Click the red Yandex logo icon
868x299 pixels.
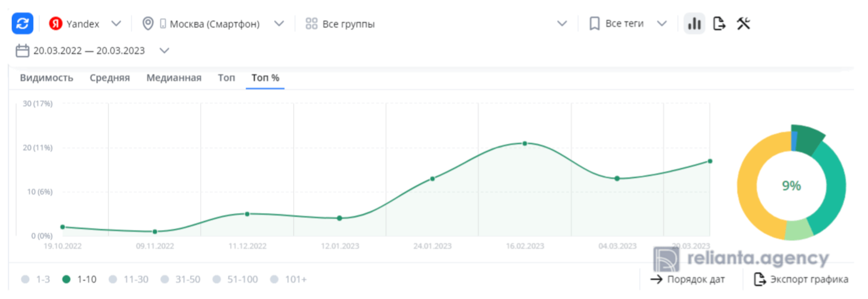tap(56, 24)
